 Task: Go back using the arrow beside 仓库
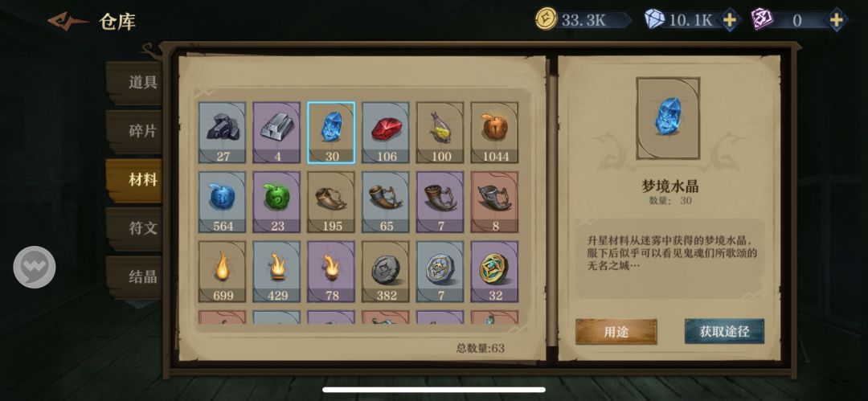[68, 21]
